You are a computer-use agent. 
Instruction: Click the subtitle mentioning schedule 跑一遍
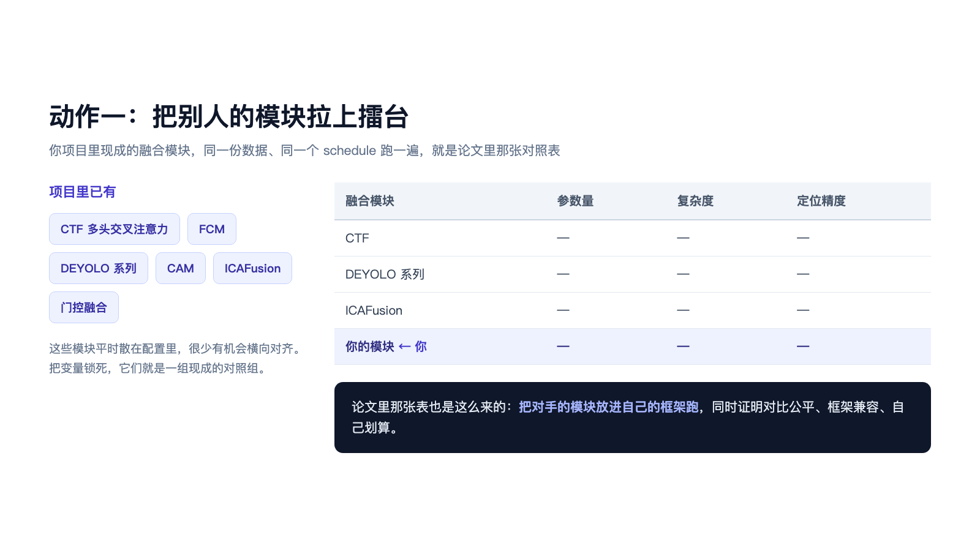(304, 151)
